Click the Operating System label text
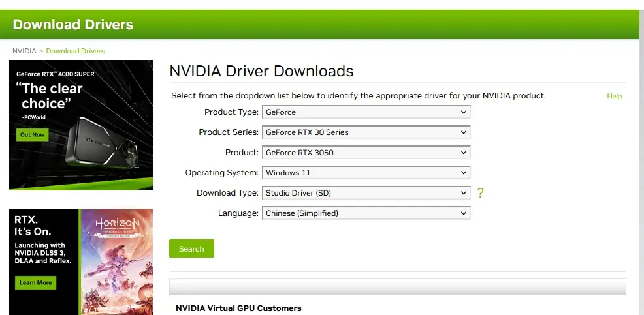 tap(222, 173)
